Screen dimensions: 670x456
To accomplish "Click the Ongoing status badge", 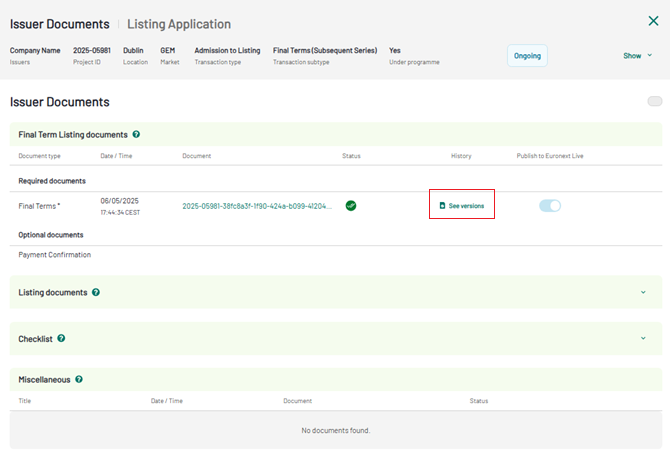I will tap(527, 56).
